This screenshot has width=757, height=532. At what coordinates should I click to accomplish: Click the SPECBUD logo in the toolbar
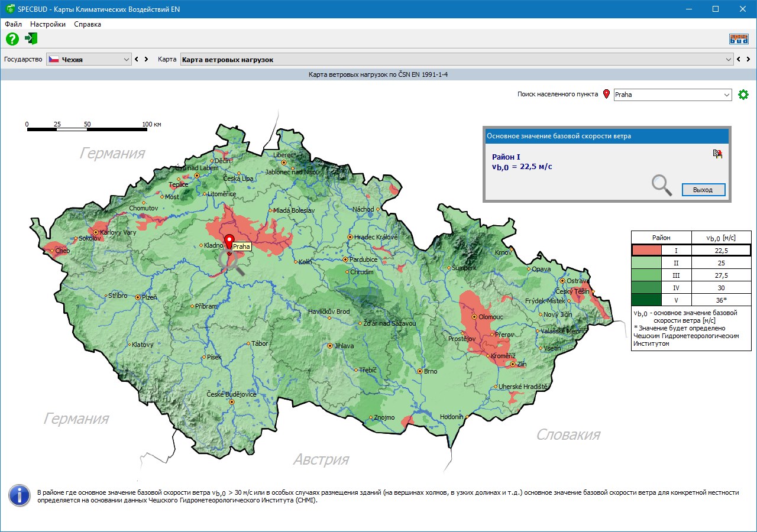739,40
